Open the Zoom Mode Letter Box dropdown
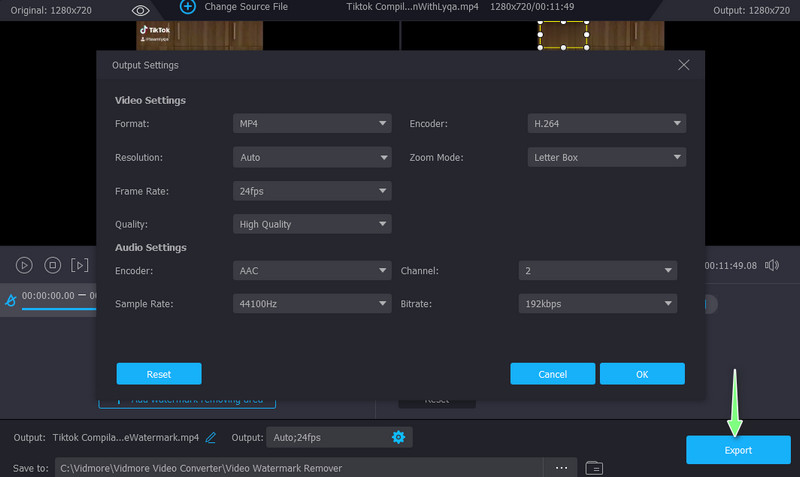 (x=606, y=157)
